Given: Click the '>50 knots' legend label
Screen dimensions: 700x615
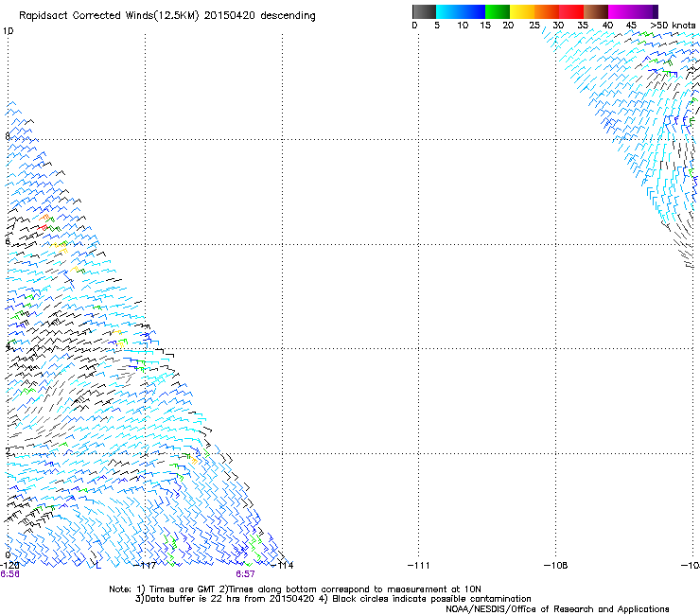Looking at the screenshot, I should coord(673,25).
